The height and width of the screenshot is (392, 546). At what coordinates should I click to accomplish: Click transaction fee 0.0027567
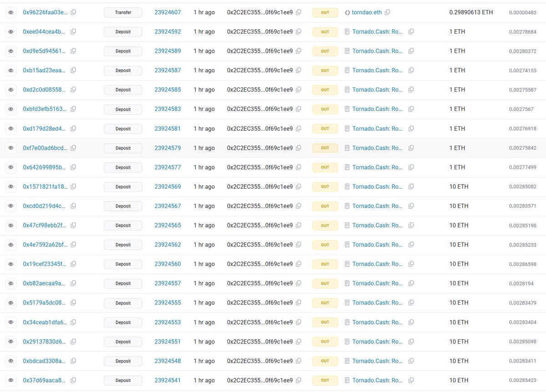(x=521, y=109)
